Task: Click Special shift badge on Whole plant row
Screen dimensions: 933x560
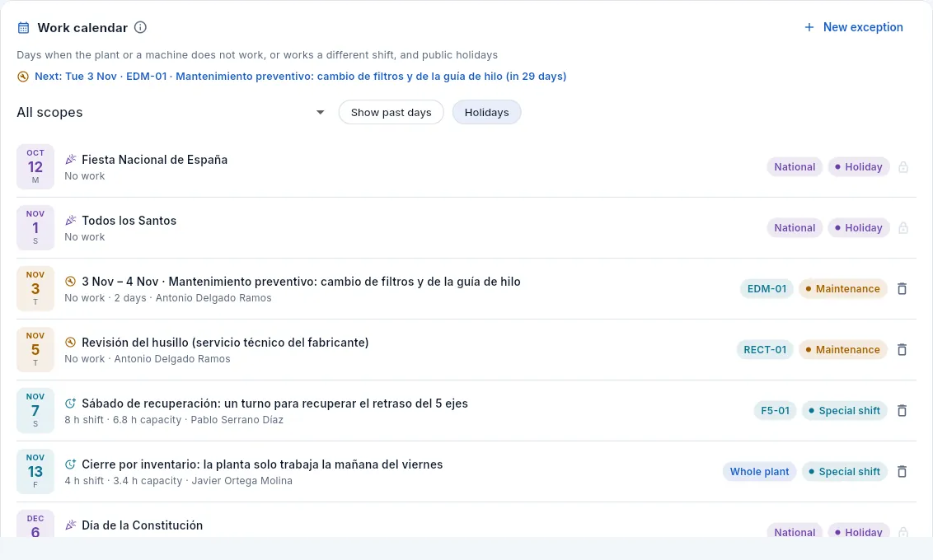Action: tap(844, 471)
